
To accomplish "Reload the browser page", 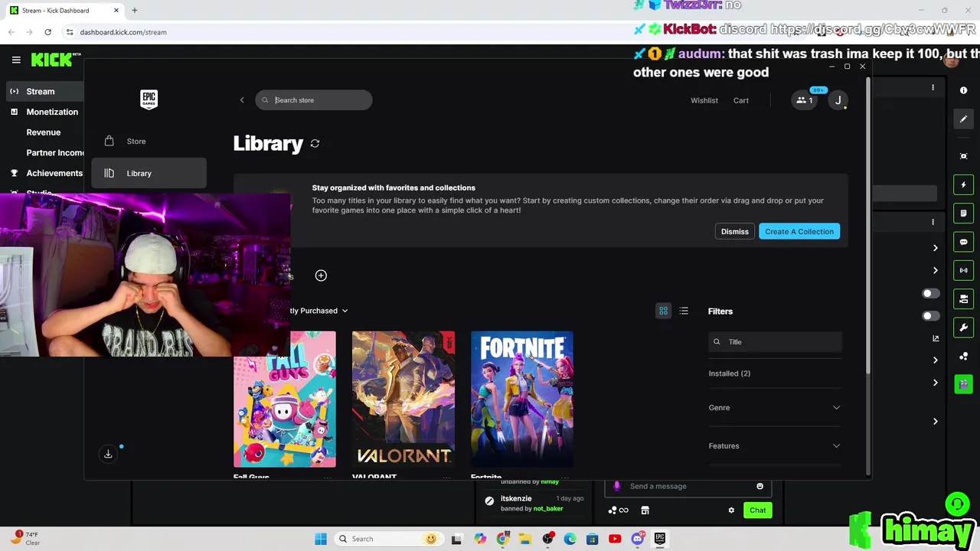I will tap(47, 32).
